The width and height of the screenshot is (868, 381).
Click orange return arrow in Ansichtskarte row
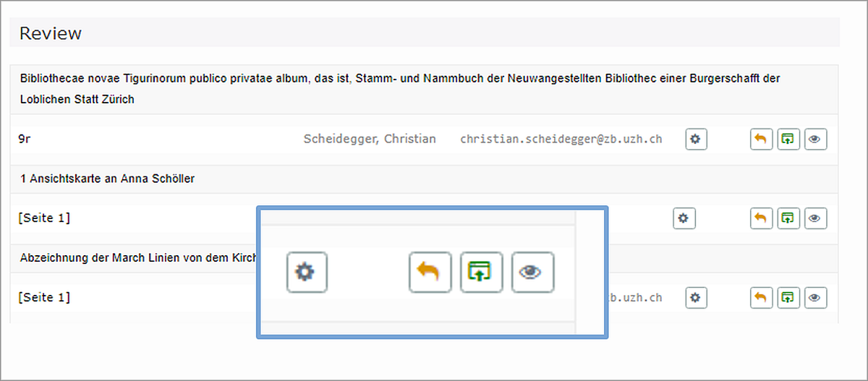pyautogui.click(x=762, y=218)
